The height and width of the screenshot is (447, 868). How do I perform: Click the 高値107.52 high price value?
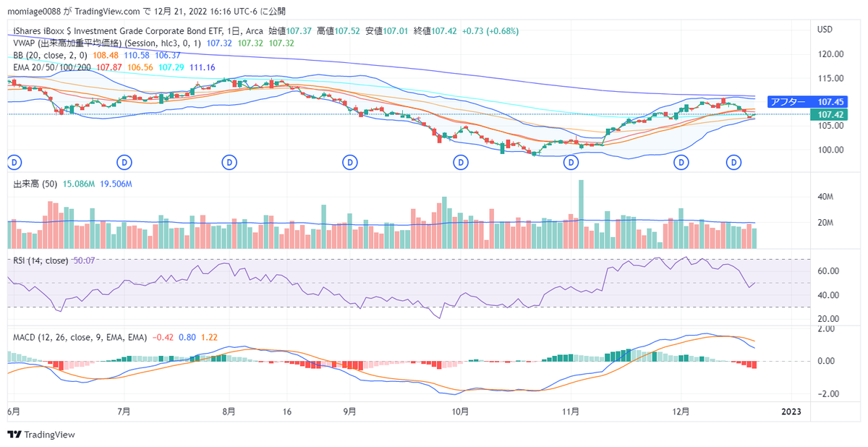(x=338, y=31)
